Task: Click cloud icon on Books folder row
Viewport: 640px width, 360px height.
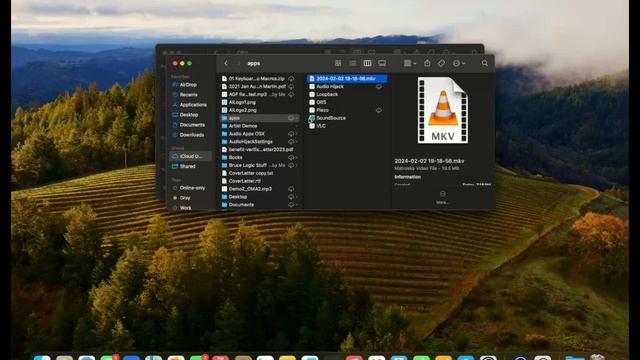Action: (291, 157)
